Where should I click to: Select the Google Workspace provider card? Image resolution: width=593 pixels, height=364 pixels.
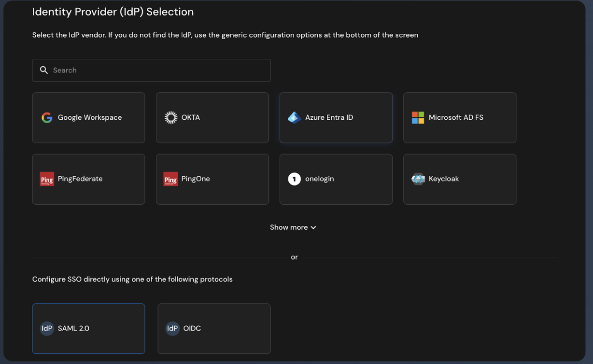(x=88, y=118)
